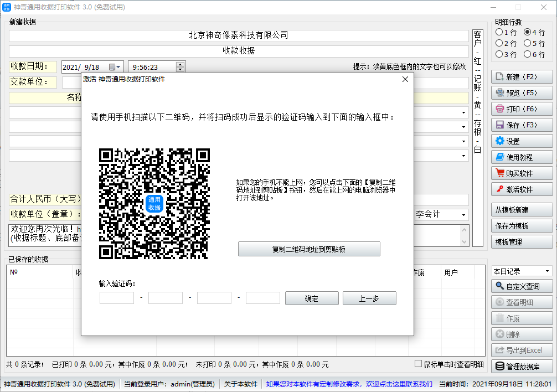Adjust the 9:56:23 time spinner
The image size is (557, 392).
point(180,67)
